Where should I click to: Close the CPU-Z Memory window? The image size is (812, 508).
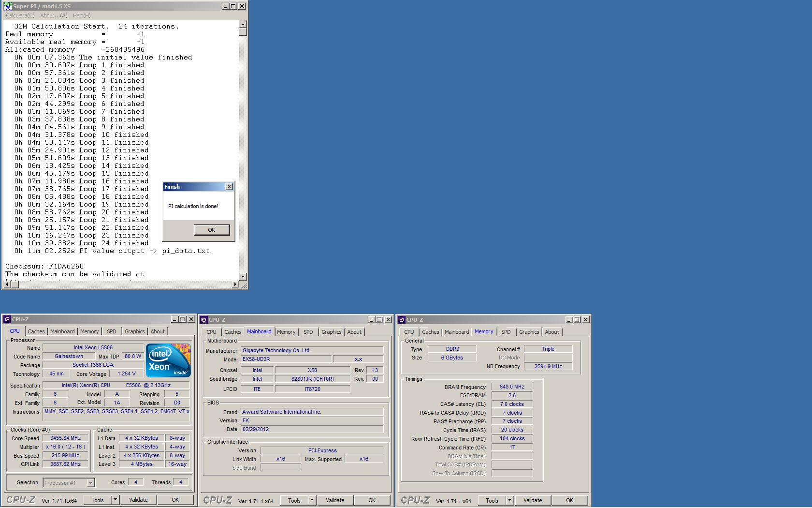[586, 320]
